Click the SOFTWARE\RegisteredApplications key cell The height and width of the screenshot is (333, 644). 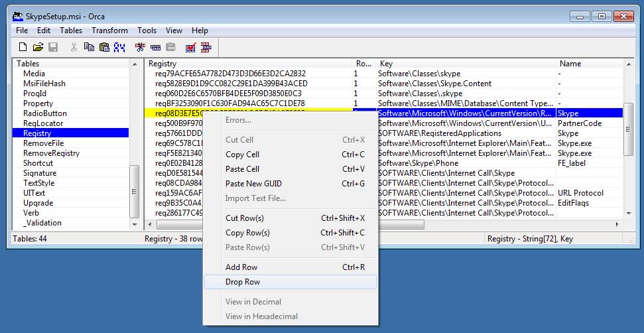[466, 133]
